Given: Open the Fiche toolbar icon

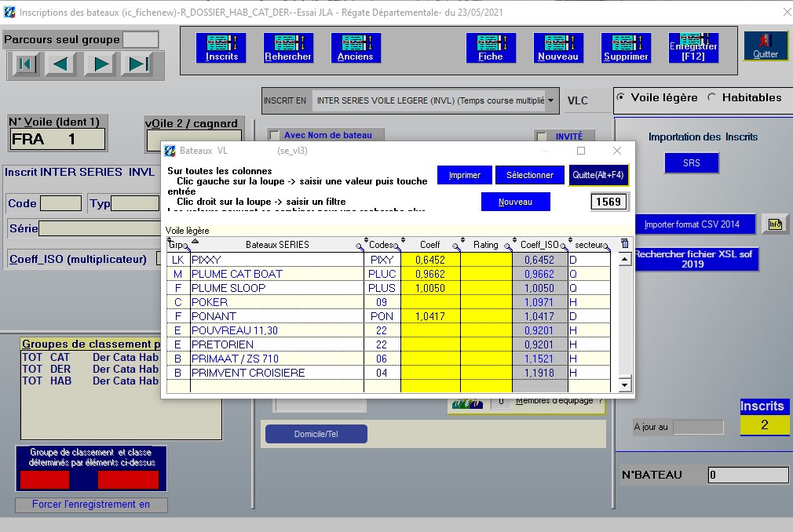Looking at the screenshot, I should (x=491, y=48).
